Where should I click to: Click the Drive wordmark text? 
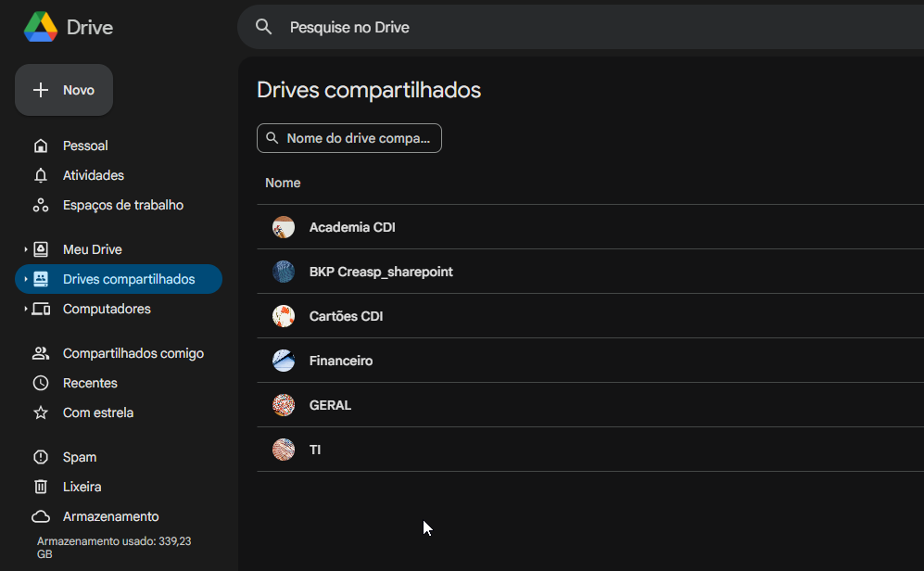pyautogui.click(x=90, y=27)
